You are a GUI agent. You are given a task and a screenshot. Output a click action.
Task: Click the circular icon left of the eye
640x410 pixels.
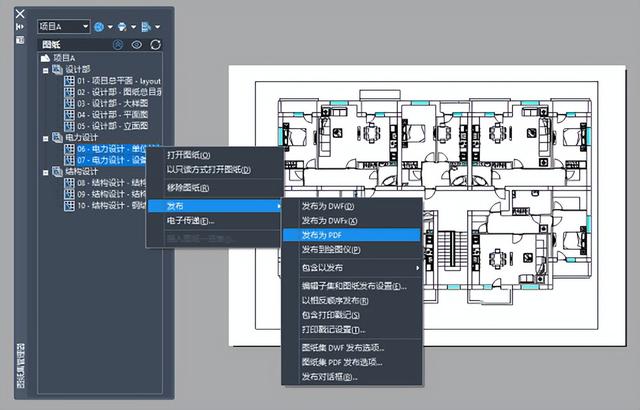click(119, 45)
